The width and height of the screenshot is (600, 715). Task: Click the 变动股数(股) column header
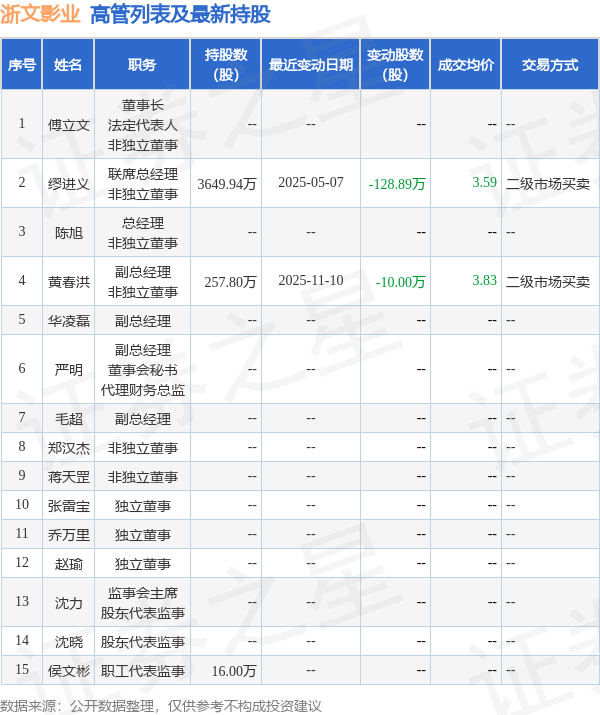(x=395, y=64)
